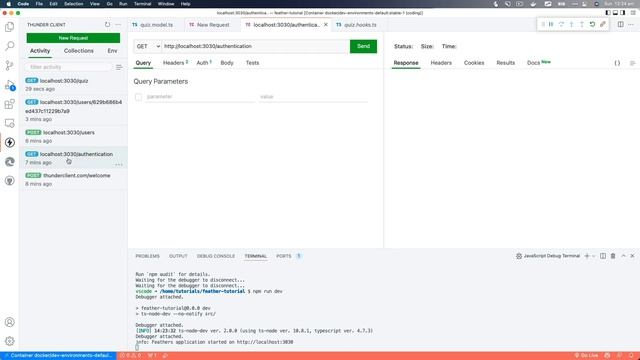Format response braces icon

tap(617, 63)
